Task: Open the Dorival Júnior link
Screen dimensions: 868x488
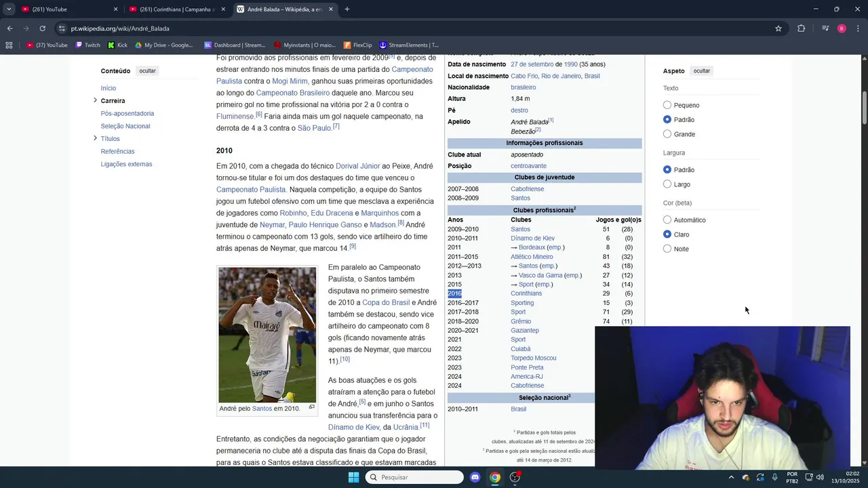Action: (358, 166)
